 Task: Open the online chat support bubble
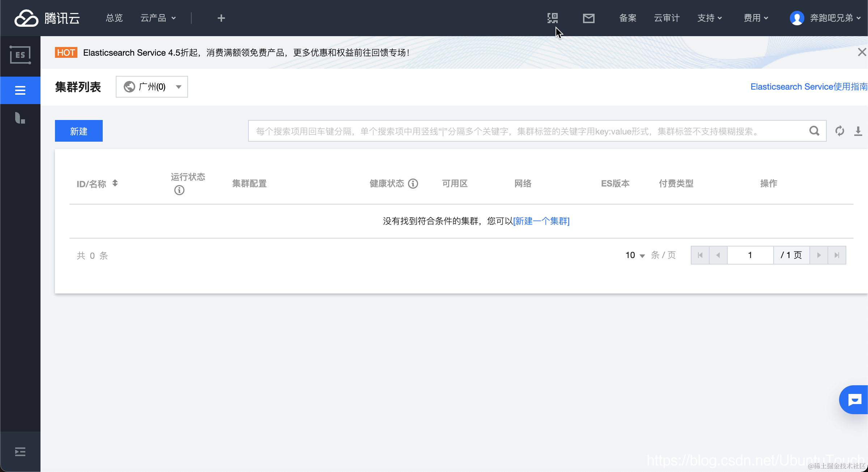click(x=855, y=400)
